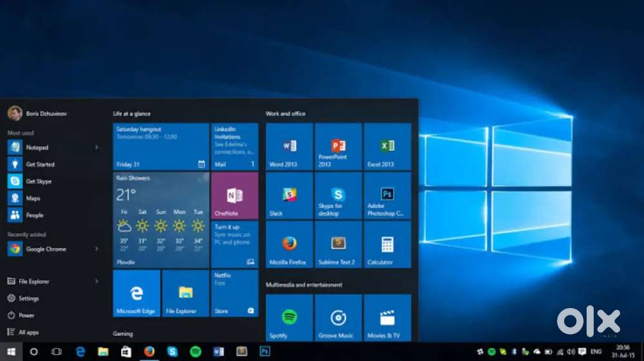The width and height of the screenshot is (644, 361).
Task: Expand Notepad jump list arrow
Action: coord(97,147)
